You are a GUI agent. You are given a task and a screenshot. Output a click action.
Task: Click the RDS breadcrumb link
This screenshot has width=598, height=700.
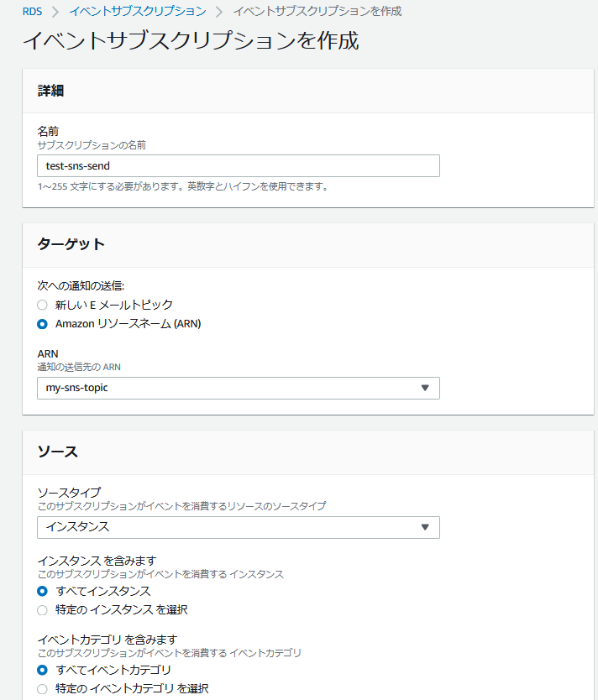coord(32,11)
